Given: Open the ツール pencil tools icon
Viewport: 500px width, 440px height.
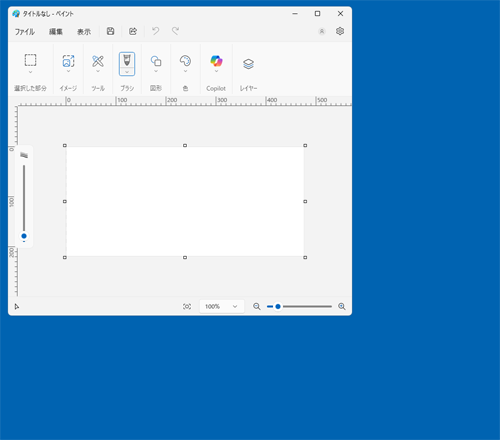Looking at the screenshot, I should pos(98,61).
